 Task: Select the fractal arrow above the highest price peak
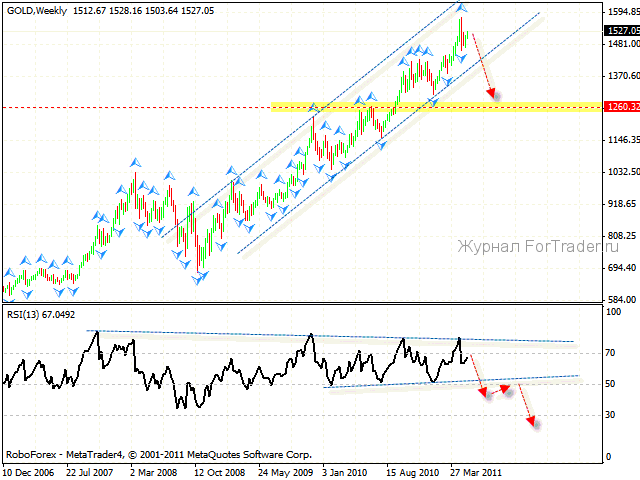click(462, 7)
